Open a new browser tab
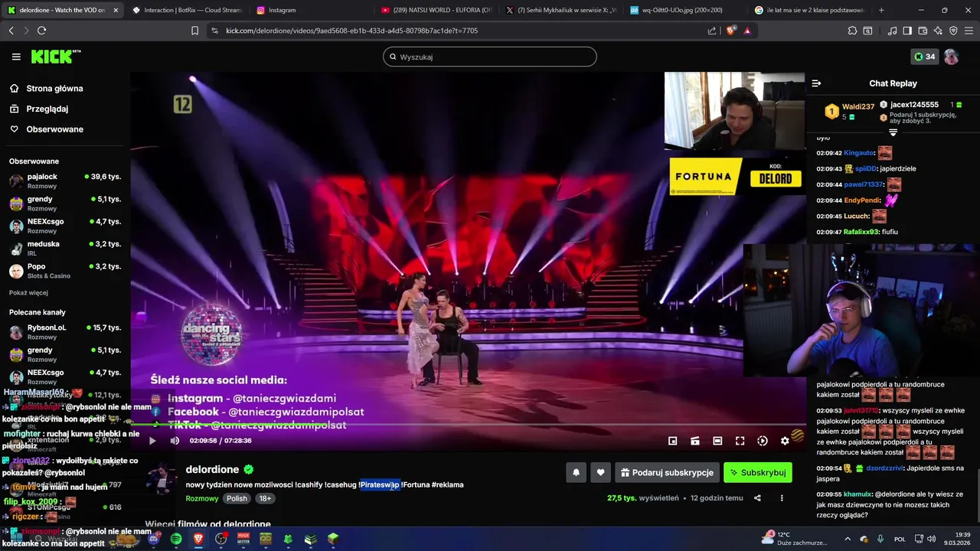The image size is (980, 551). pos(881,10)
